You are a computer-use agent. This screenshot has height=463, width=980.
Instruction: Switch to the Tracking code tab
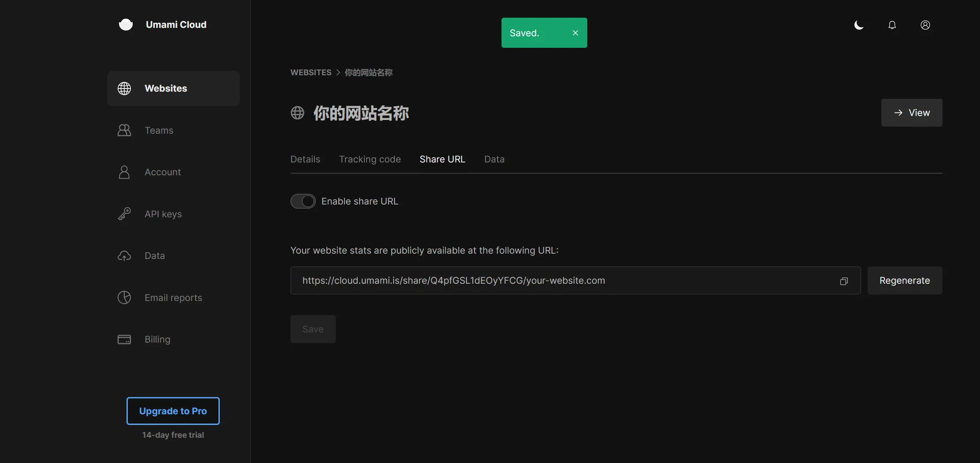click(370, 159)
